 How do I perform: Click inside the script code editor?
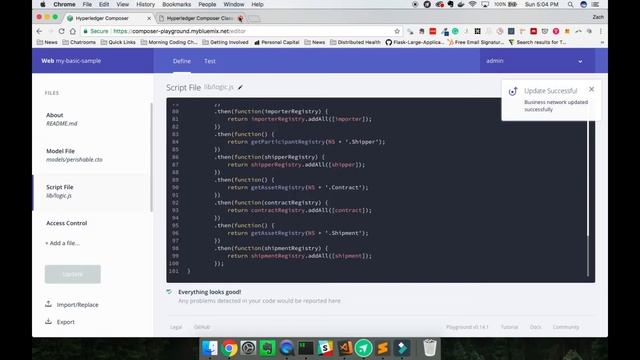click(x=380, y=190)
